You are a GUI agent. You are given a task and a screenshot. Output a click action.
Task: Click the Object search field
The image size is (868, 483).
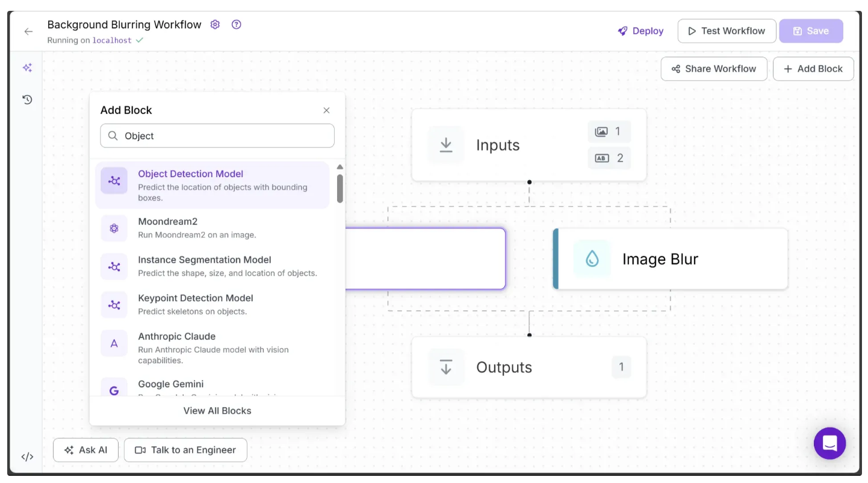[x=217, y=136]
